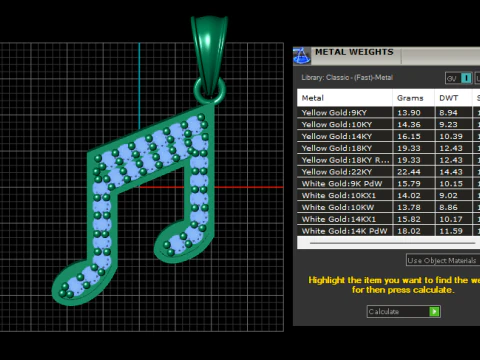
Task: Click the 10.39 DWT value
Action: point(451,136)
